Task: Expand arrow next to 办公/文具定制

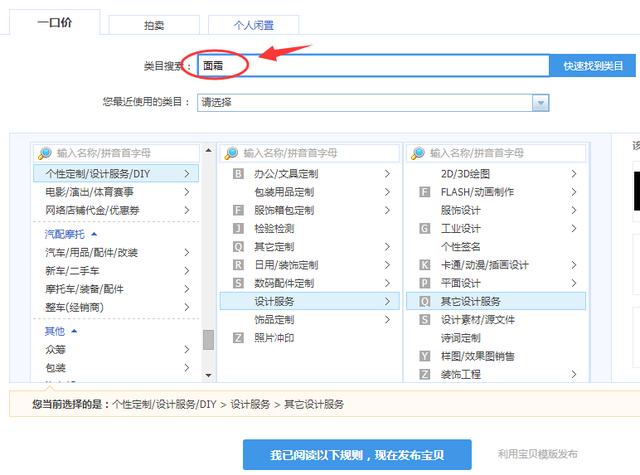Action: [387, 174]
